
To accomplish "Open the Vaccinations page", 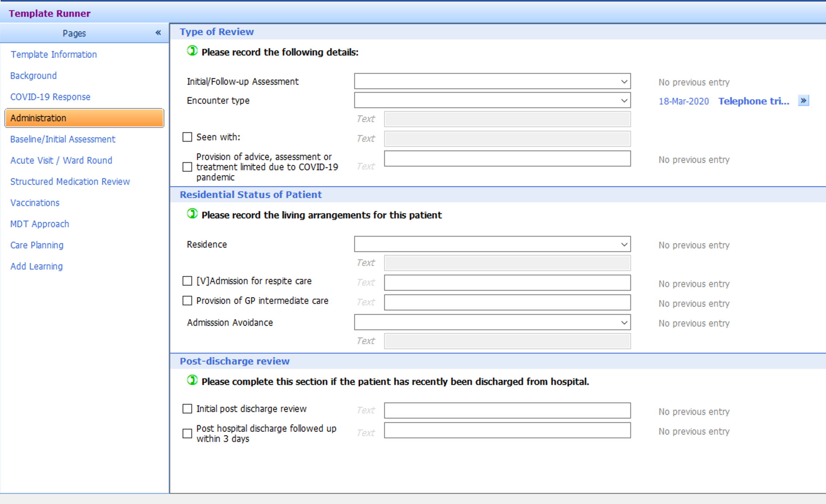I will [34, 203].
